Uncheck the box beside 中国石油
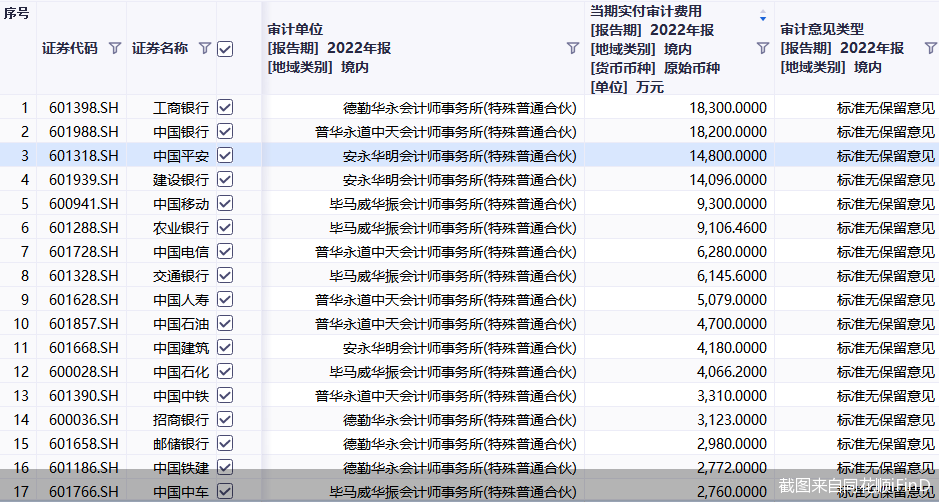This screenshot has height=502, width=939. click(x=225, y=323)
